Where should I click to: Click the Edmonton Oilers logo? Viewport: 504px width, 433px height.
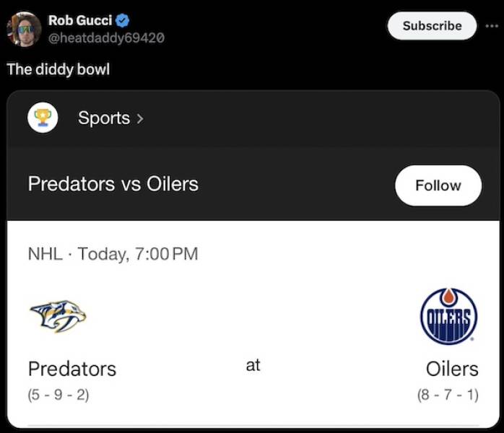(448, 315)
